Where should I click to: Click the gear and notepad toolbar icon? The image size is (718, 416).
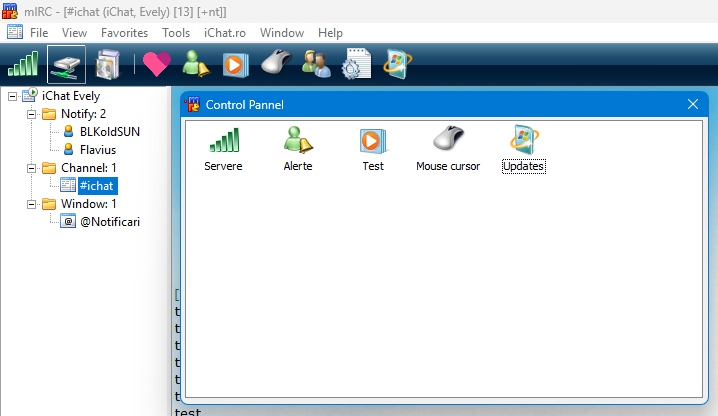(x=356, y=64)
